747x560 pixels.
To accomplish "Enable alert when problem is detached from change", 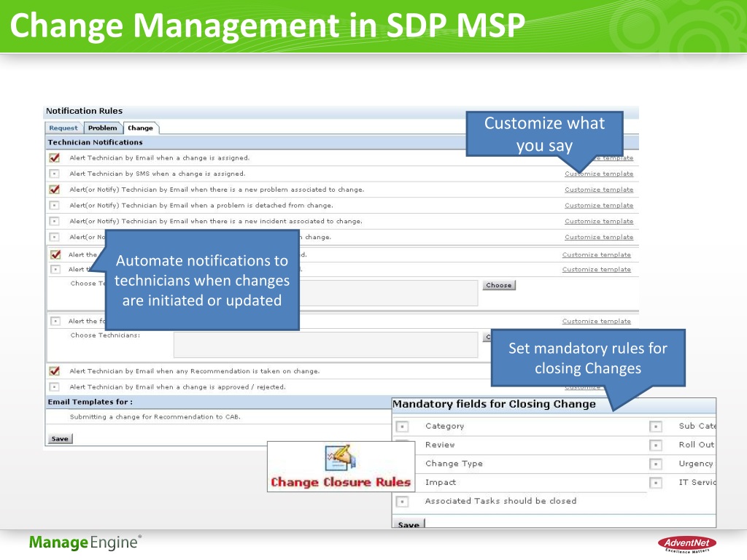I will pos(54,205).
